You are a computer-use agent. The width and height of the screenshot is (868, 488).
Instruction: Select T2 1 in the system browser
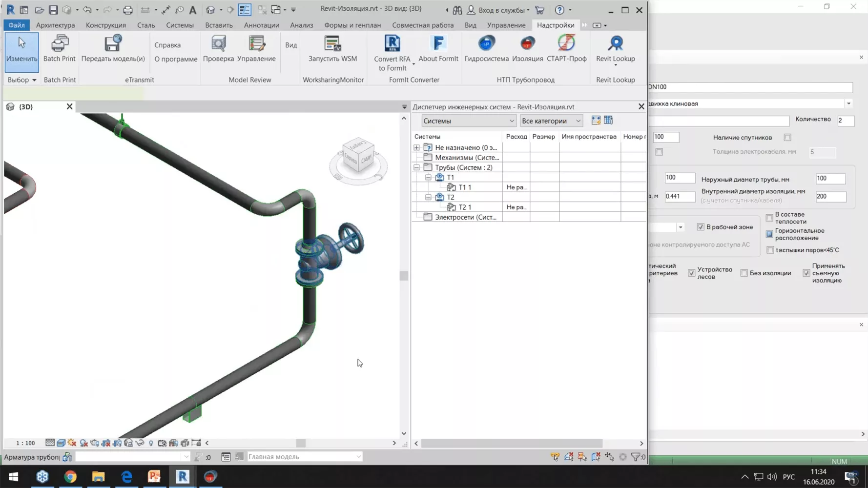(464, 207)
